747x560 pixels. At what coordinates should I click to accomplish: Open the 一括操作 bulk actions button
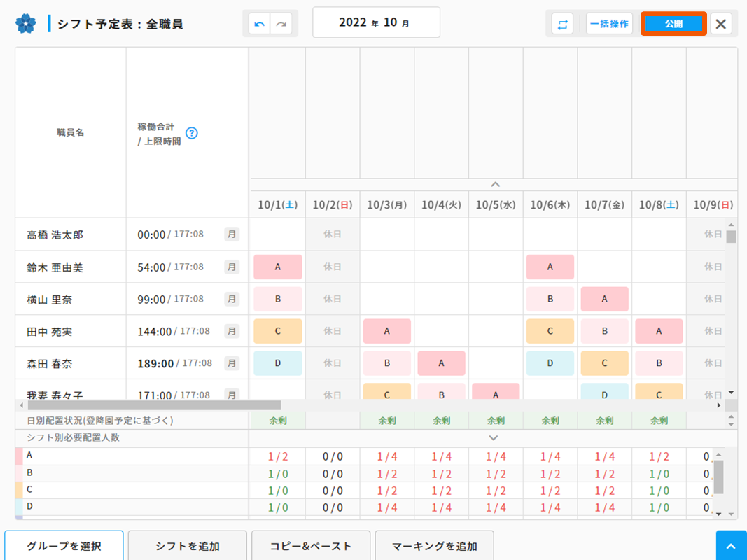608,24
